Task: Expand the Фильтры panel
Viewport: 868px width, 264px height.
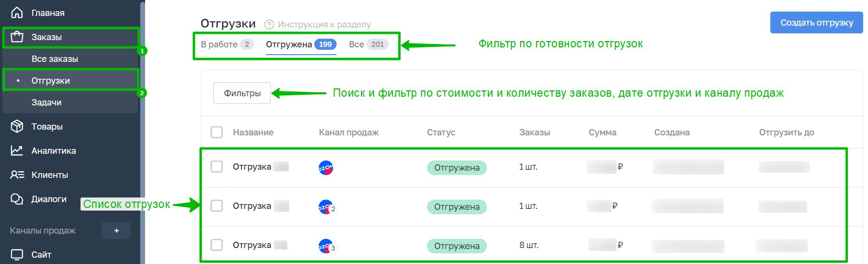Action: point(242,93)
